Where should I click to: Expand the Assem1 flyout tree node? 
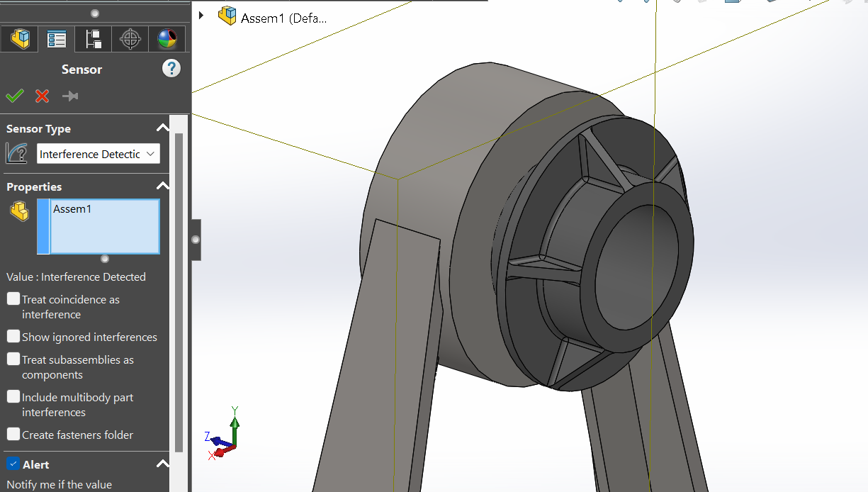click(x=202, y=16)
